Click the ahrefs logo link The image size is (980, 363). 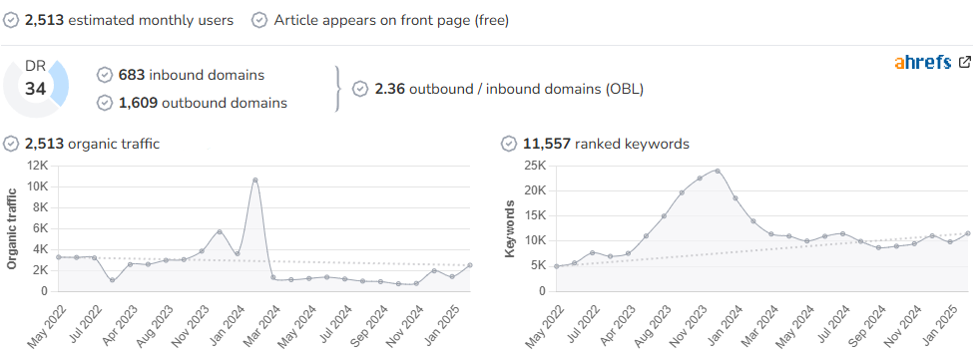click(x=922, y=62)
